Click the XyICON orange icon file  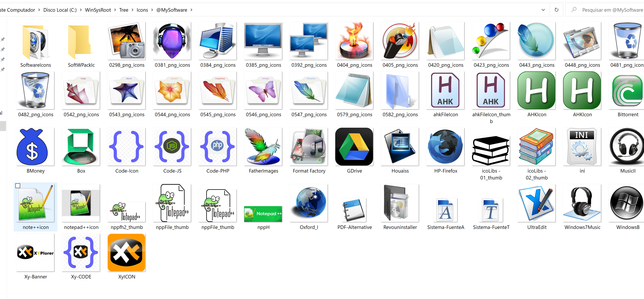(127, 253)
